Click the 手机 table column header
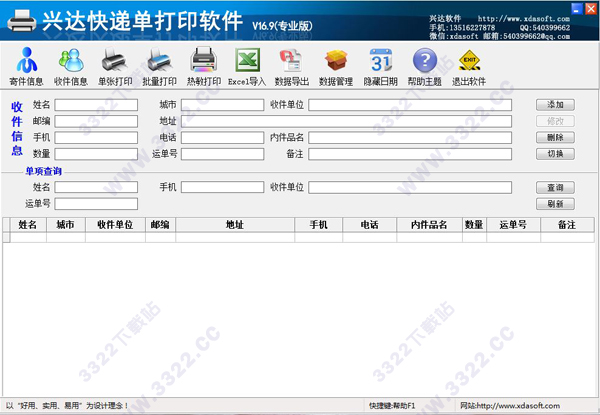This screenshot has width=600, height=415. pos(319,225)
